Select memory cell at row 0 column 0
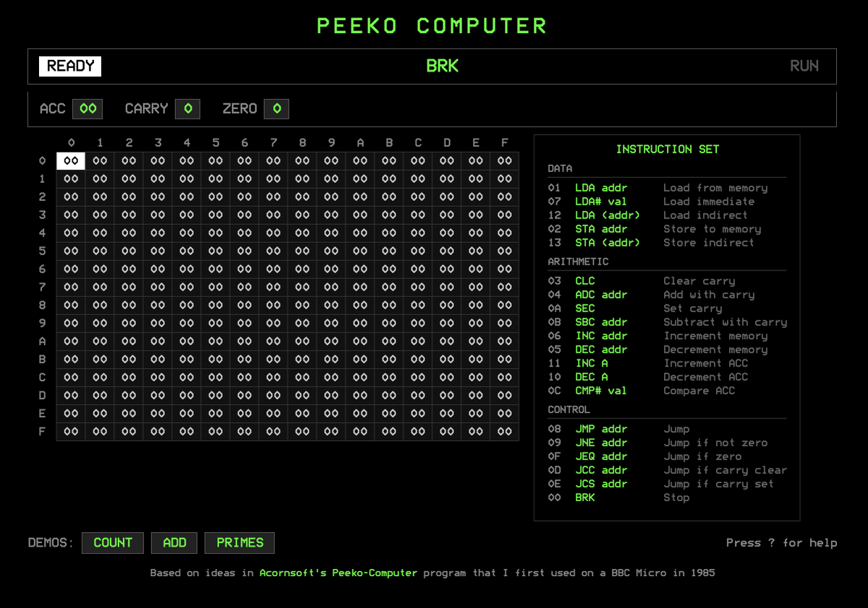Screen dimensions: 868x608 pyautogui.click(x=71, y=160)
